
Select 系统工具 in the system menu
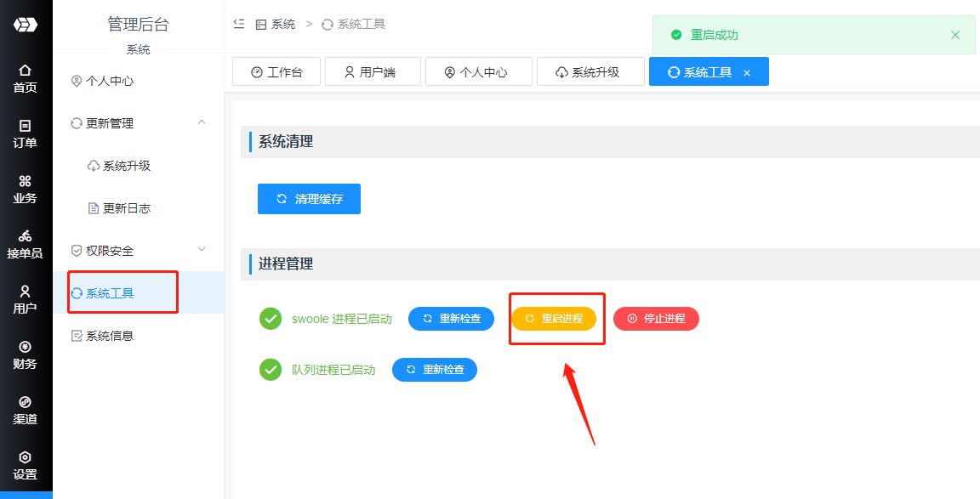coord(138,293)
